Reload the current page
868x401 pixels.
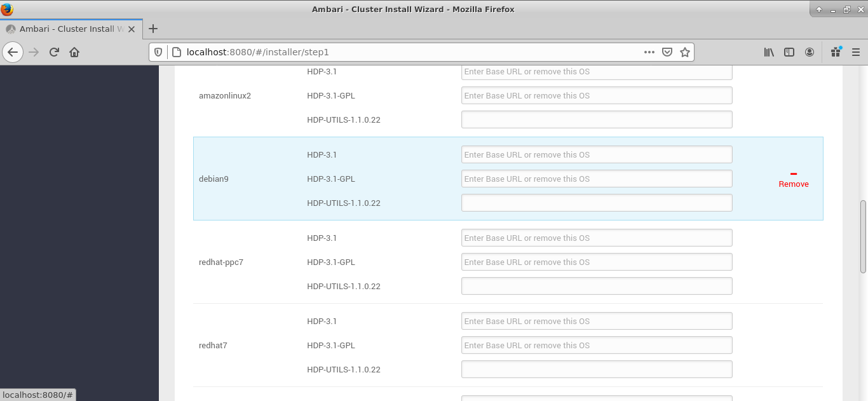click(54, 52)
